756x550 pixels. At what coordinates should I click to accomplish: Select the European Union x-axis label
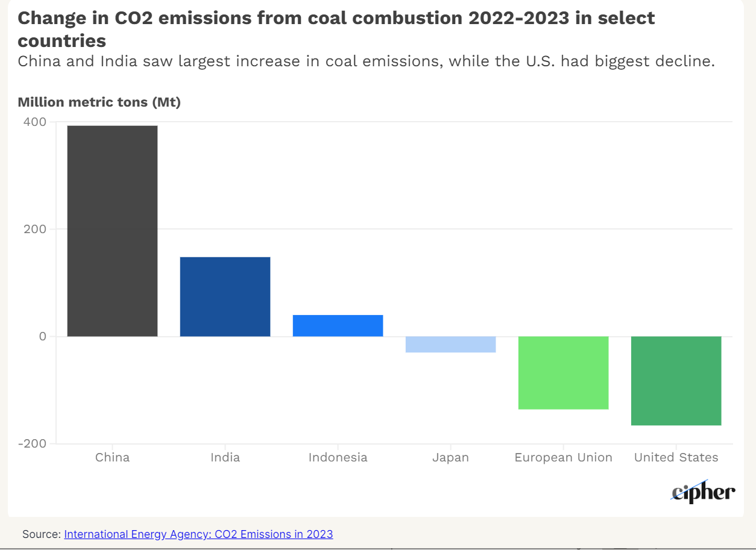[563, 458]
